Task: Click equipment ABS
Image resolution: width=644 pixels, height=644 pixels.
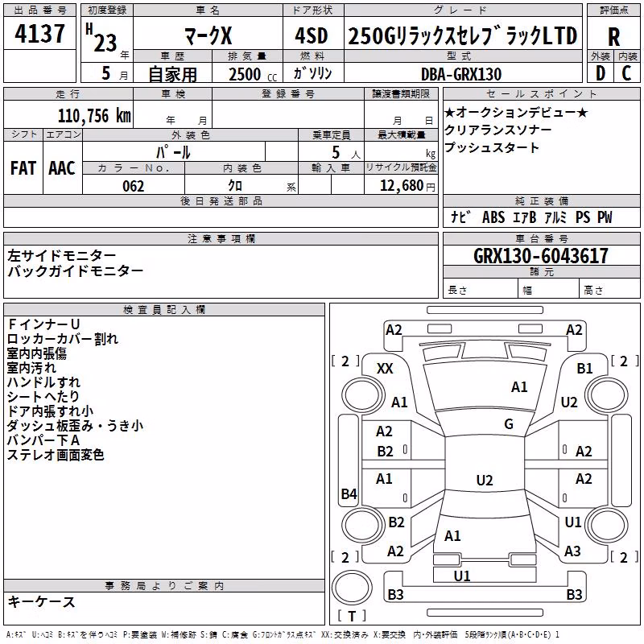Action: [493, 217]
